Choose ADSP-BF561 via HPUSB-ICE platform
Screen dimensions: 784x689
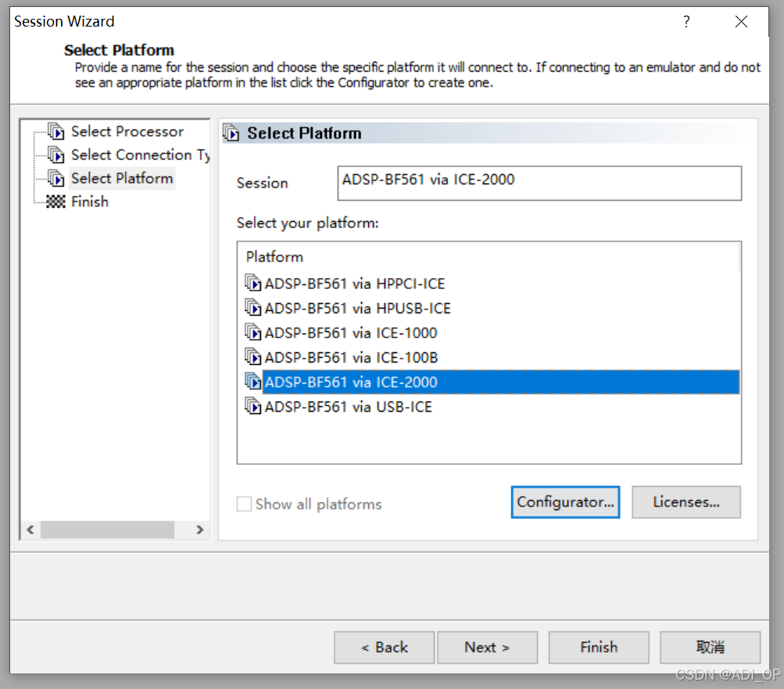tap(357, 309)
